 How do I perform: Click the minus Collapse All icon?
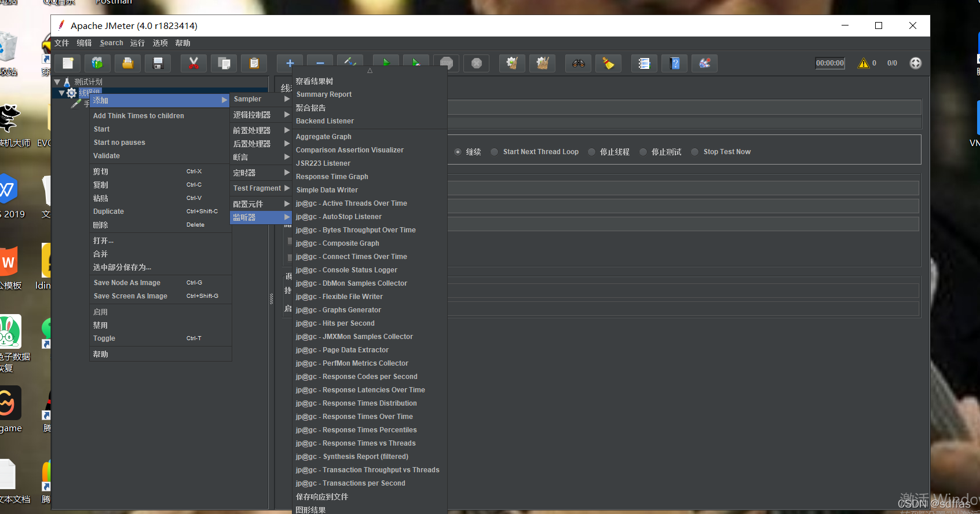pos(320,63)
